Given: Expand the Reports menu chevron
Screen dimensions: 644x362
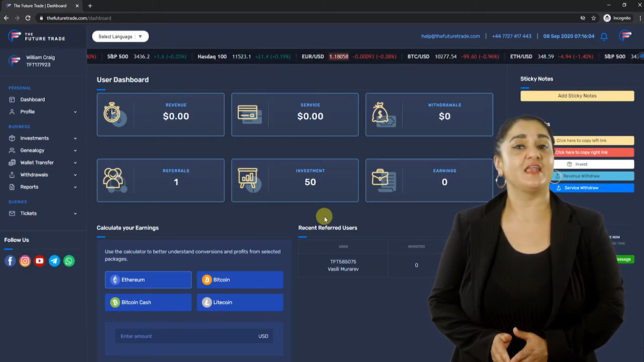Looking at the screenshot, I should (75, 187).
